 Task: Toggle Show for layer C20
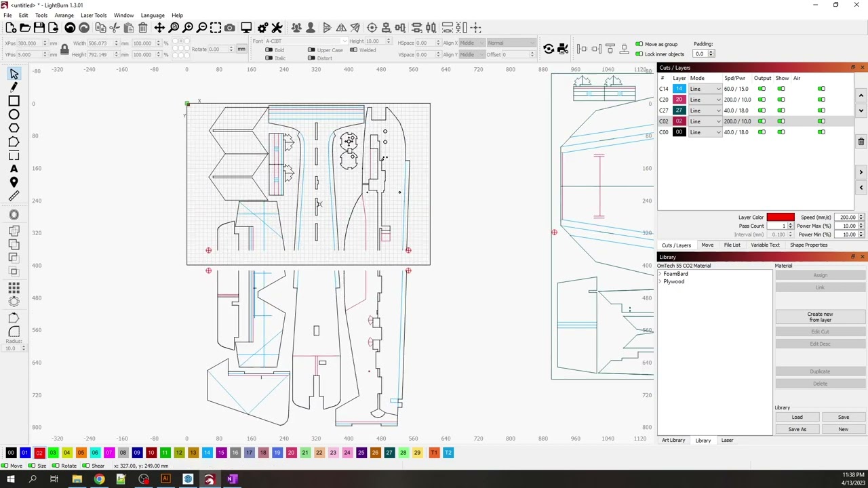781,100
